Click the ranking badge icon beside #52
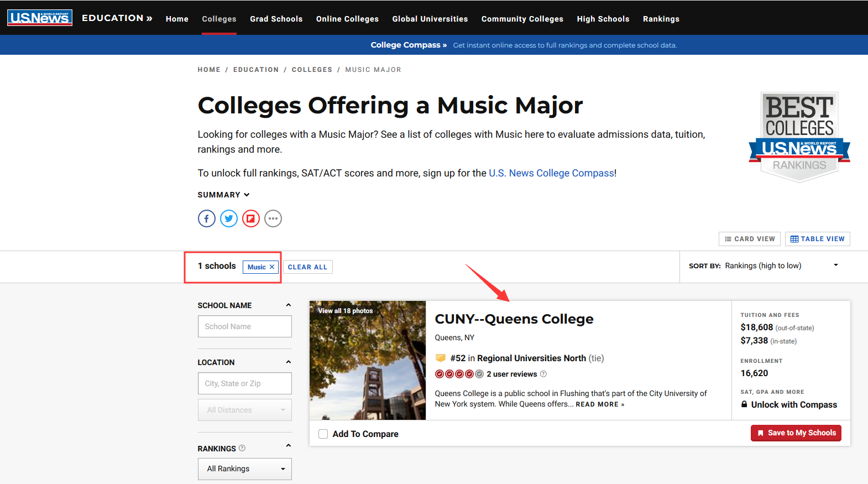 [x=441, y=358]
